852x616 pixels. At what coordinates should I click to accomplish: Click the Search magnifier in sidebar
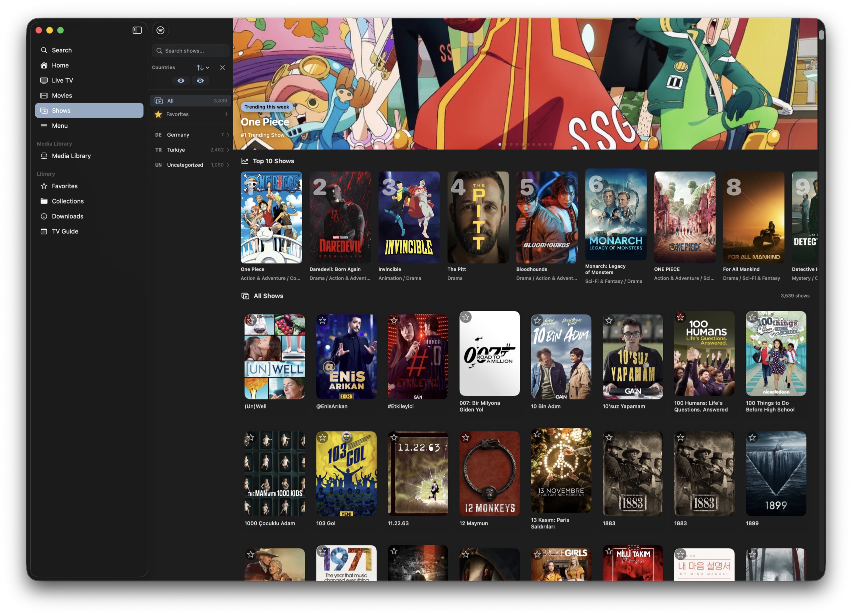[x=44, y=50]
